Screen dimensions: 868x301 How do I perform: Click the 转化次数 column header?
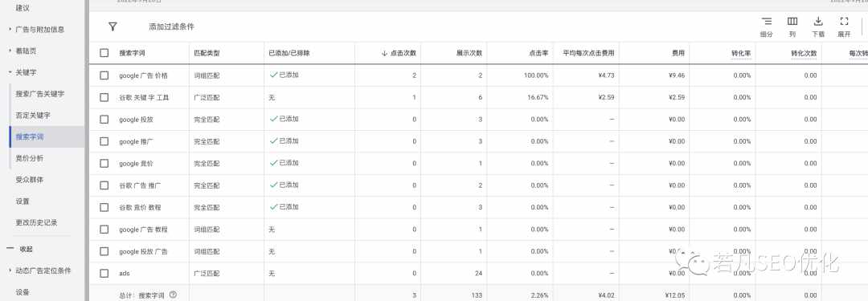804,54
